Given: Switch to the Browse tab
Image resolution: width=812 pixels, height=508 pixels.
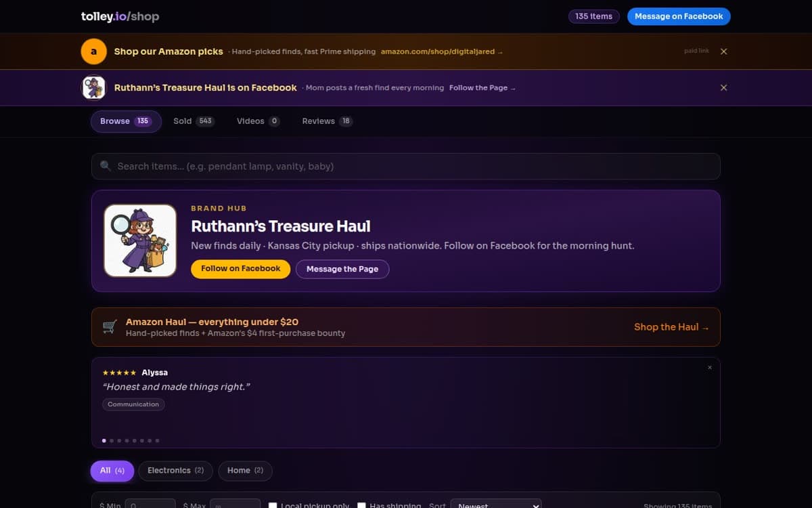Looking at the screenshot, I should tap(126, 121).
